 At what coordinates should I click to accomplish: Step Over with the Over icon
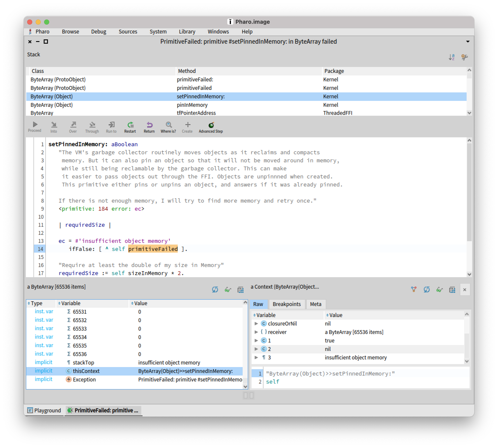[73, 124]
